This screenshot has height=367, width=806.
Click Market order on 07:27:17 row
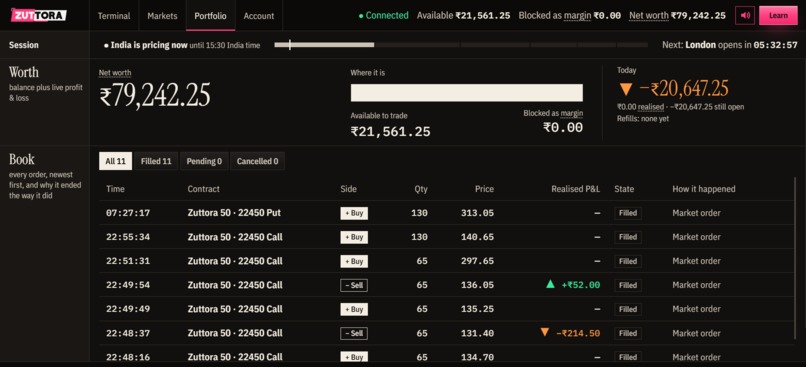click(697, 213)
